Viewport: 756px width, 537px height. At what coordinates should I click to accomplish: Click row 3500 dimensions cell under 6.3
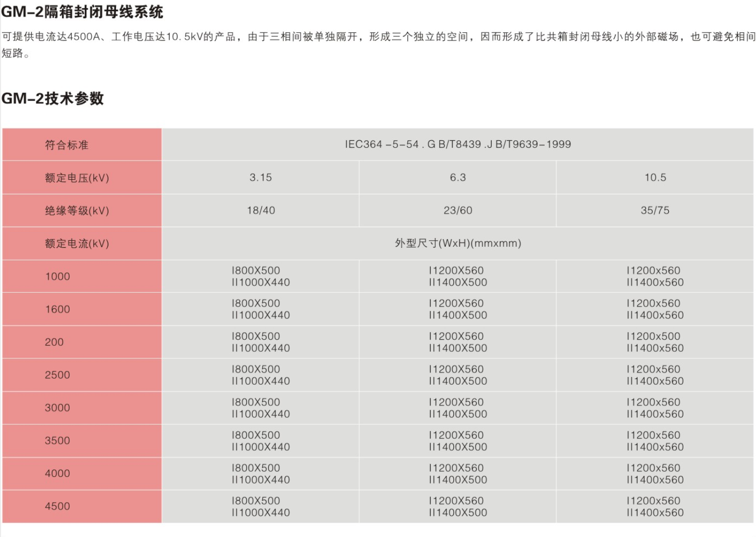457,440
